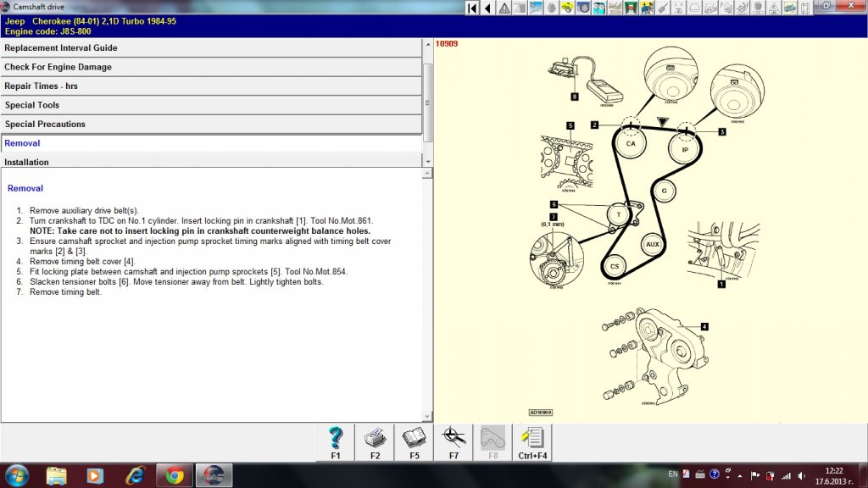Image resolution: width=868 pixels, height=488 pixels.
Task: Click the Ctrl+F4 notes button
Action: 532,442
